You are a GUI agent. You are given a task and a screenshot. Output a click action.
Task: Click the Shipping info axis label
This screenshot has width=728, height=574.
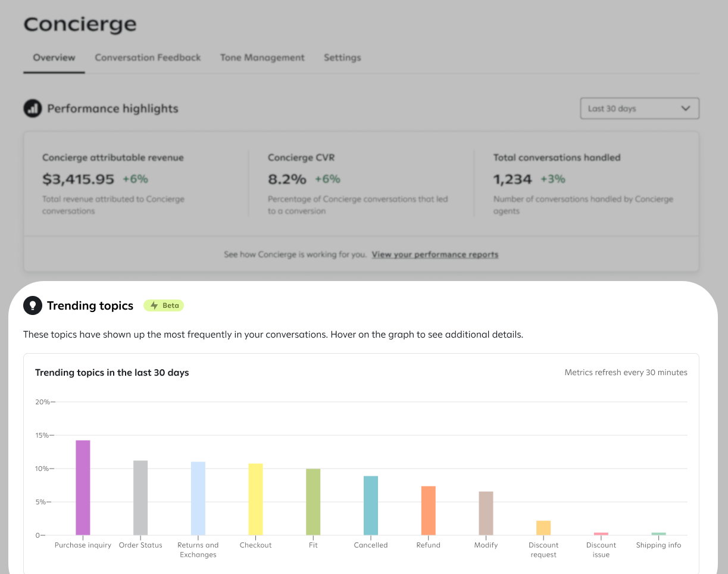[658, 545]
